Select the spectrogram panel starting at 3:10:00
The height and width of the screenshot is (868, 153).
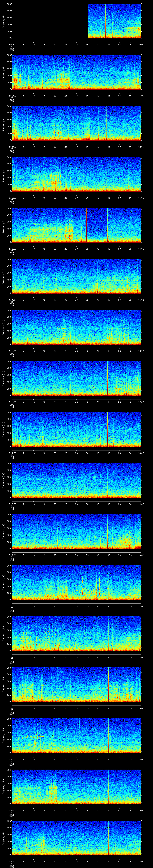coord(77,72)
